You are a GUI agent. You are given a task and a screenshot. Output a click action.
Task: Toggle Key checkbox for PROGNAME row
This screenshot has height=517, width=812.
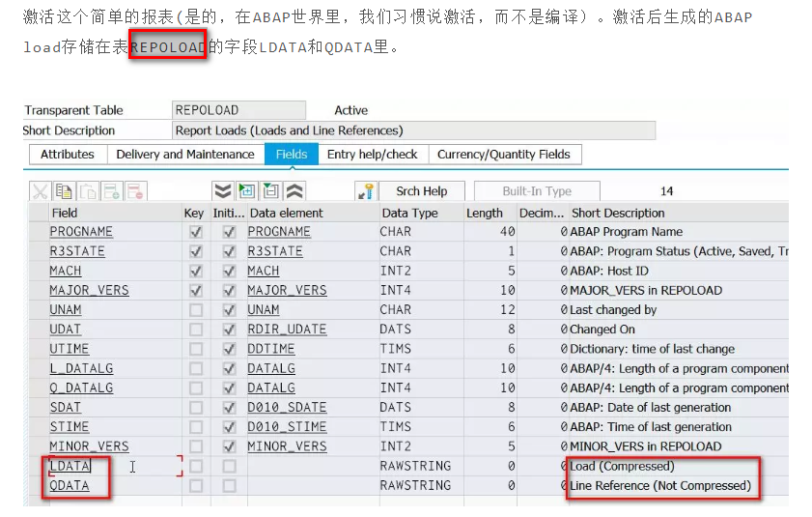click(196, 232)
